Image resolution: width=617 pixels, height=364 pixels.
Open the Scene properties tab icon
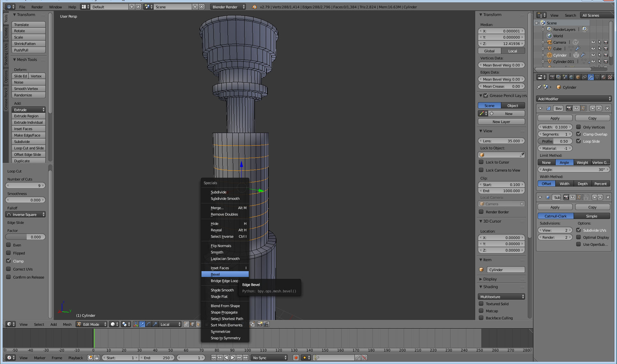click(565, 77)
